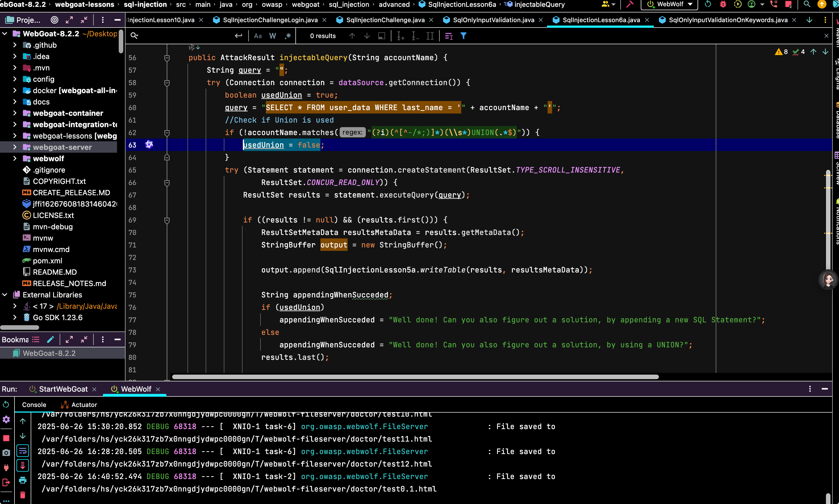Viewport: 839px width, 504px height.
Task: Toggle the code fold marker on line 69
Action: click(x=167, y=220)
